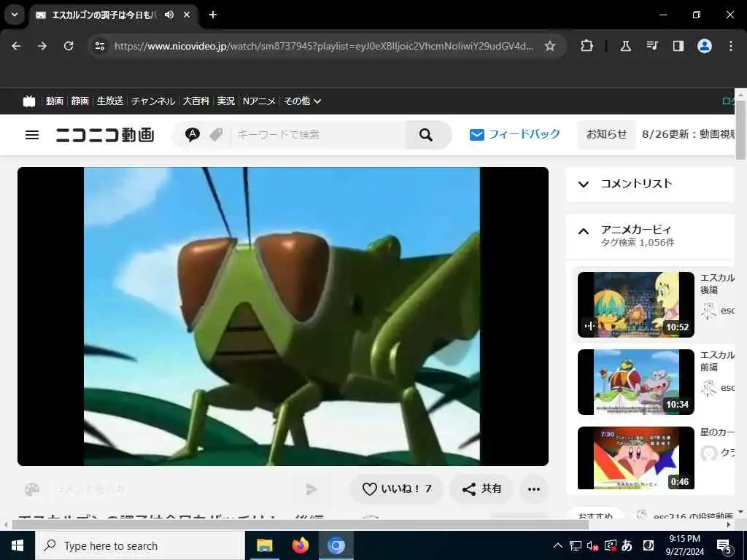
Task: Open the 動画 menu item
Action: 54,101
